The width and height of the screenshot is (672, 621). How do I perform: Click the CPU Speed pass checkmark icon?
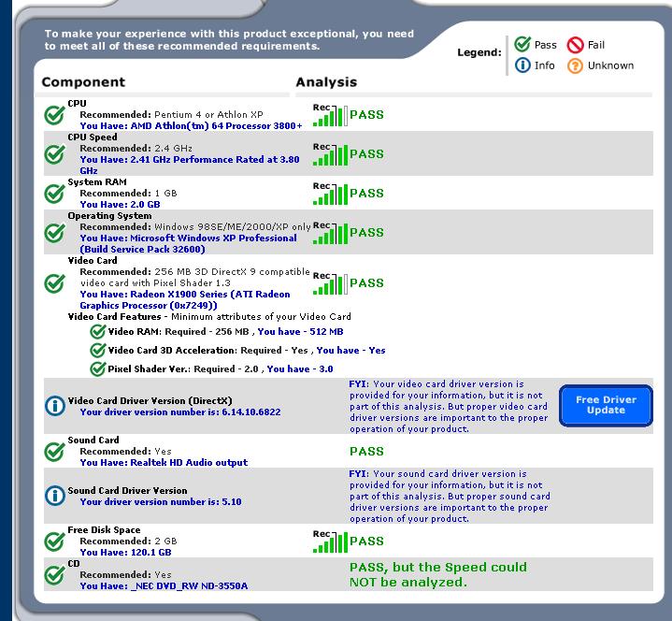tap(55, 154)
